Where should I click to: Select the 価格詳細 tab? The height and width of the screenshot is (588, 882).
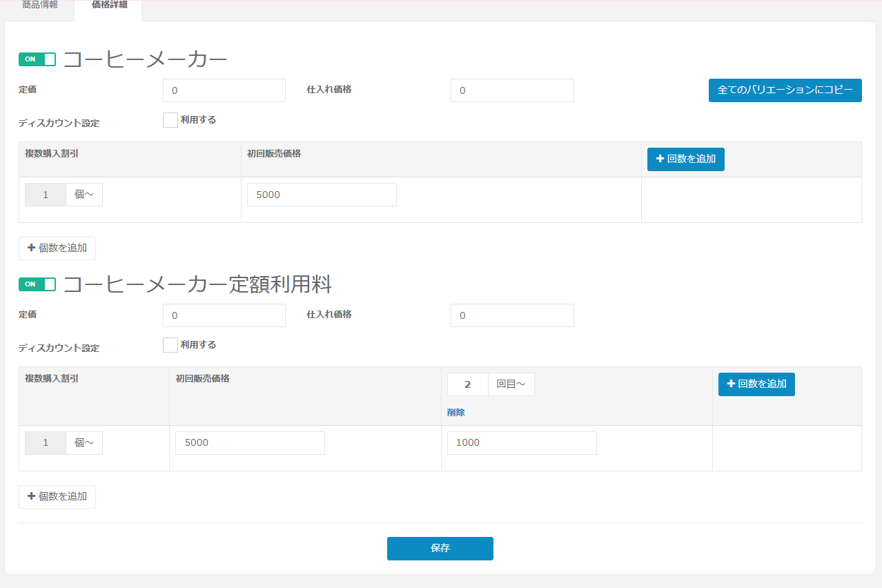(108, 6)
